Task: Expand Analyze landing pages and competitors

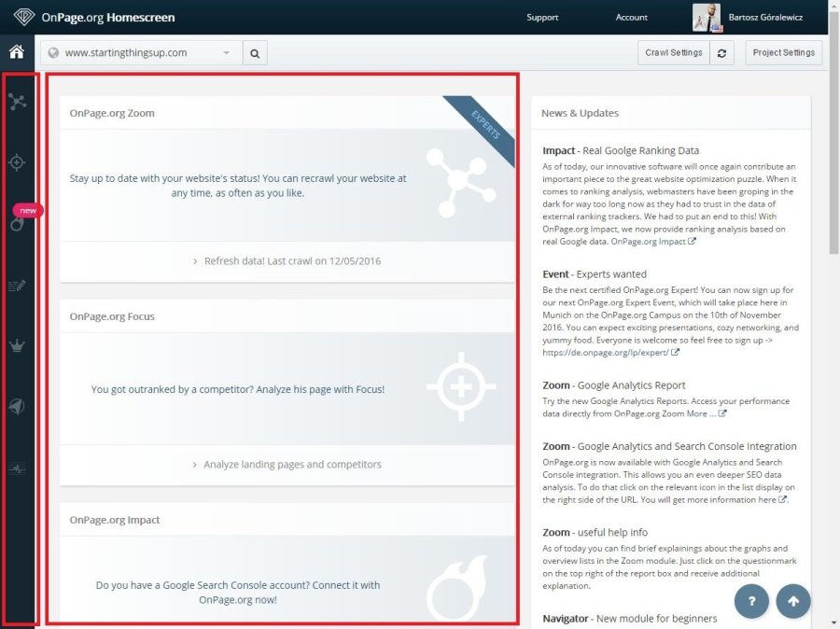Action: click(x=287, y=464)
